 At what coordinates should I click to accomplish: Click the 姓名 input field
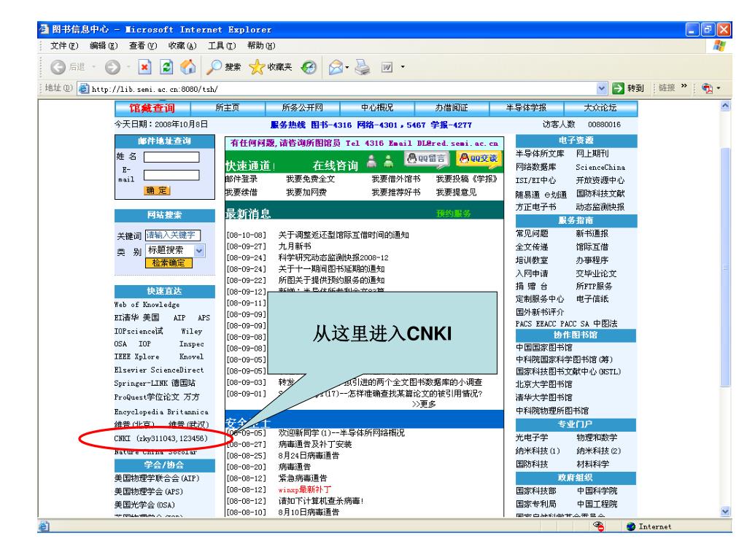pyautogui.click(x=171, y=157)
